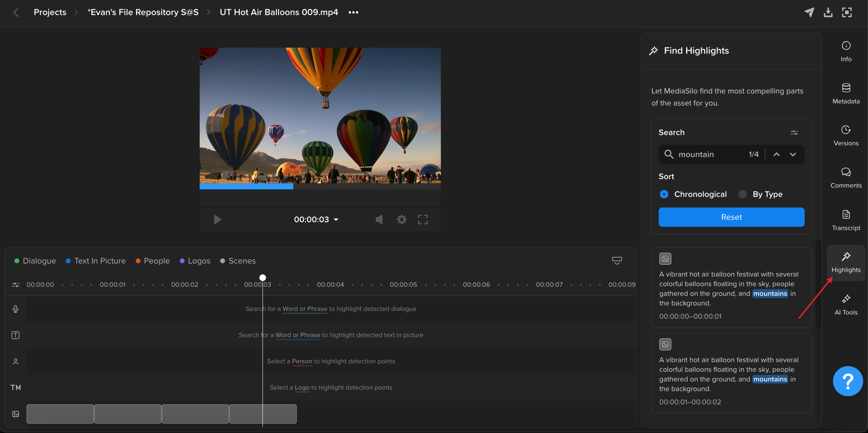868x433 pixels.
Task: Open the Transcript panel
Action: (x=846, y=220)
